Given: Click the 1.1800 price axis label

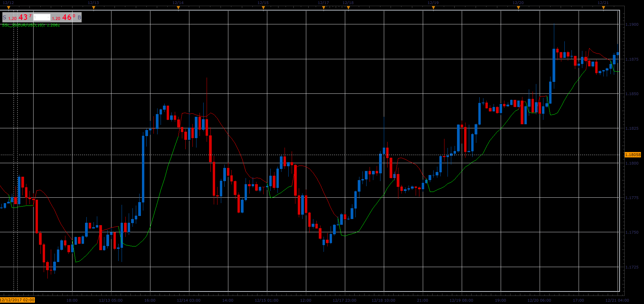Looking at the screenshot, I should click(x=632, y=163).
